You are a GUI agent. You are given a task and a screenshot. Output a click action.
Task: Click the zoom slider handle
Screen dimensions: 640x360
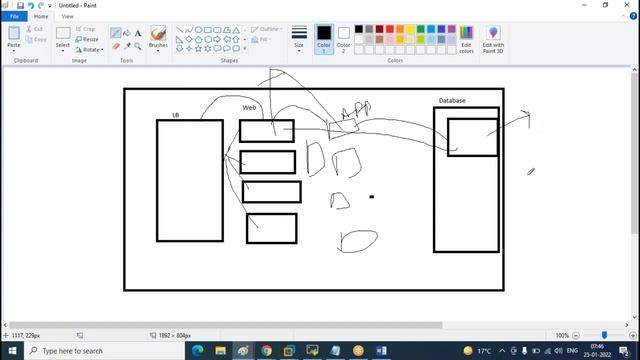pos(604,335)
